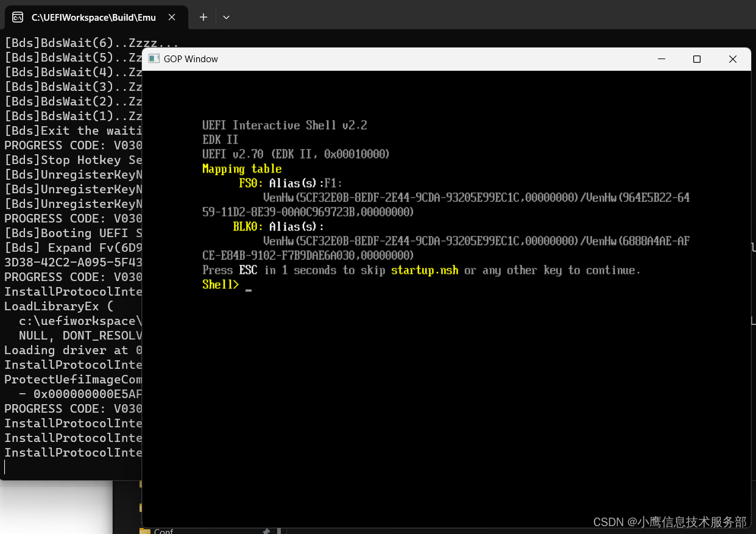
Task: Select the C:\UEFIWorkspace\Build\Emu terminal tab
Action: click(95, 17)
